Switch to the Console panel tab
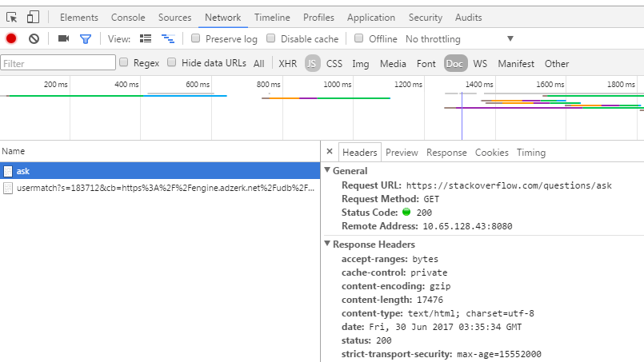Image resolution: width=644 pixels, height=362 pixels. [128, 18]
